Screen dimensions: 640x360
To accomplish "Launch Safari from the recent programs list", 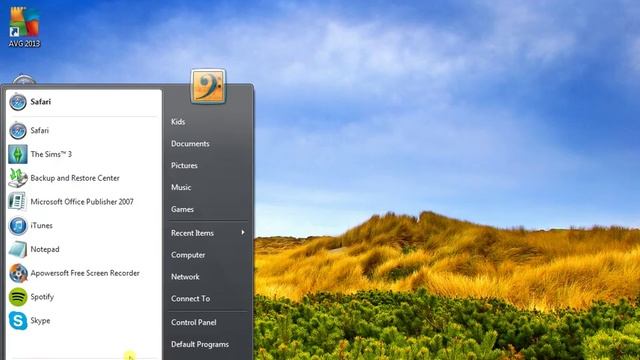I will point(39,131).
